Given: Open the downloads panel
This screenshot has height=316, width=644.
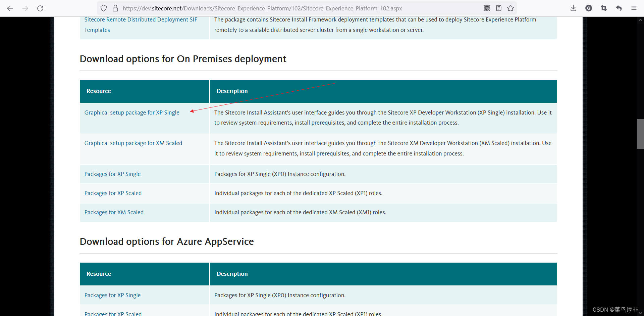Looking at the screenshot, I should (573, 8).
